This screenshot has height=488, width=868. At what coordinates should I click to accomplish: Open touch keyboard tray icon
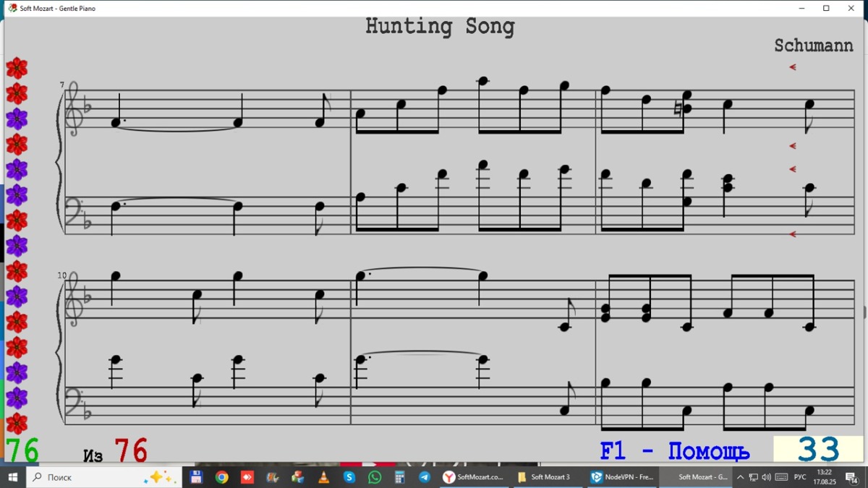tap(781, 477)
